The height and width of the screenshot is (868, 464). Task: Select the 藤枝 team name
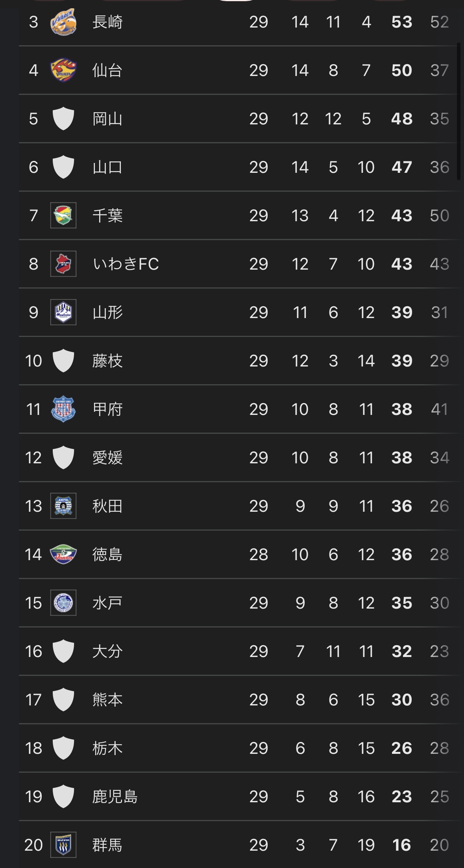107,361
